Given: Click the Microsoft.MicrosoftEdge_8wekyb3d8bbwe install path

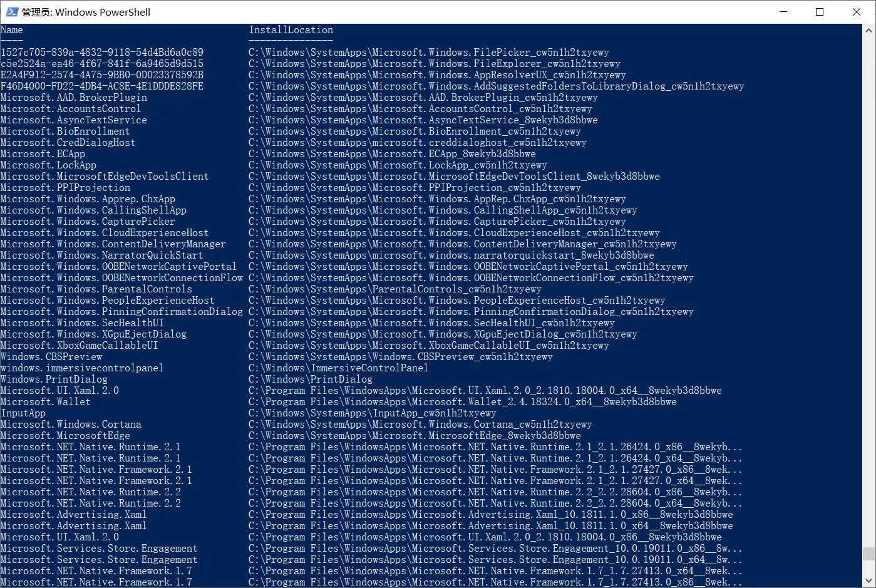Looking at the screenshot, I should pyautogui.click(x=415, y=436).
